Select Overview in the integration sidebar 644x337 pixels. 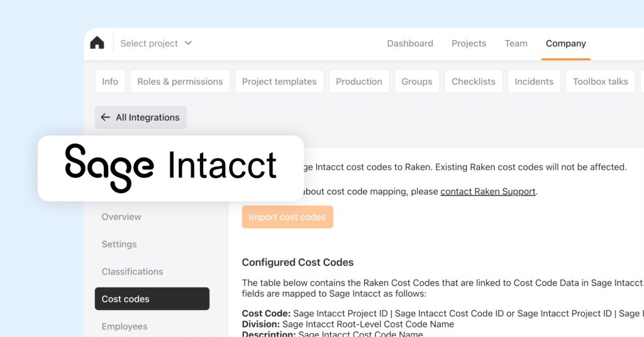tap(121, 217)
